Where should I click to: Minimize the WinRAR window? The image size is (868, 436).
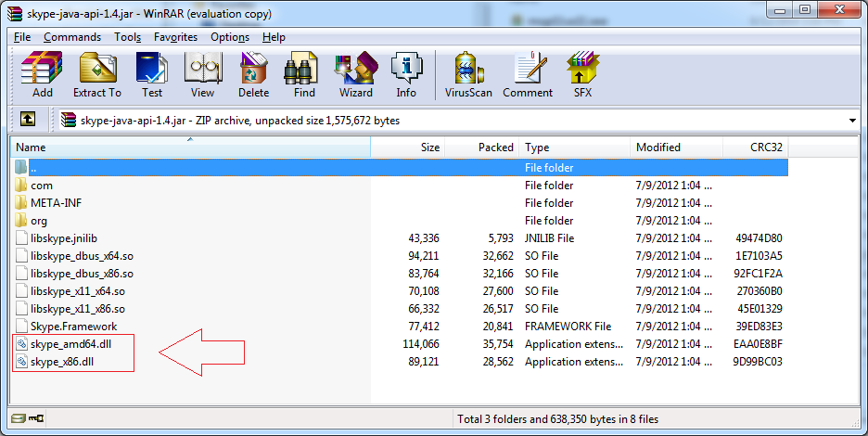click(781, 9)
